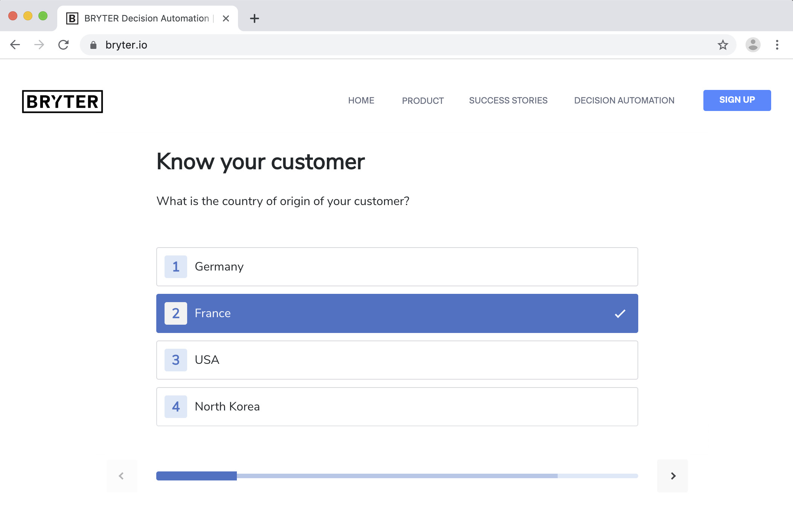793x532 pixels.
Task: Click the SIGN UP button
Action: (737, 100)
